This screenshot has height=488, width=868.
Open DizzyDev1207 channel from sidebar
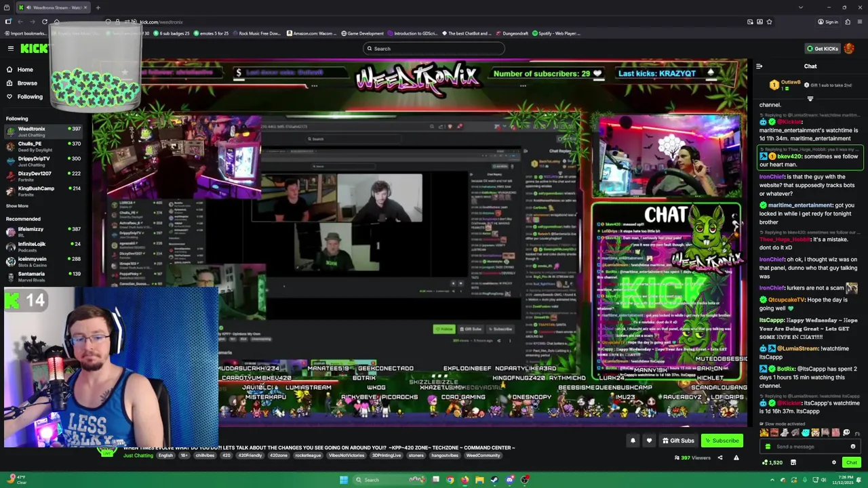(43, 176)
